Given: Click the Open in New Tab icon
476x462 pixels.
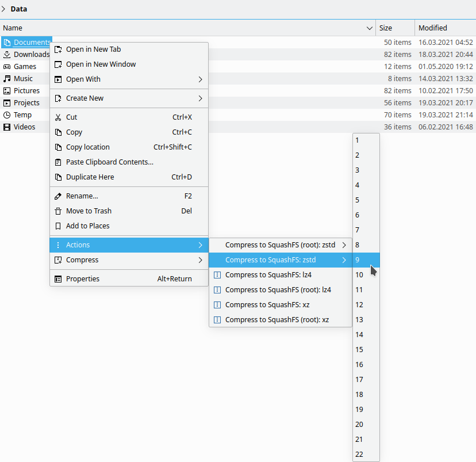Looking at the screenshot, I should coord(58,49).
